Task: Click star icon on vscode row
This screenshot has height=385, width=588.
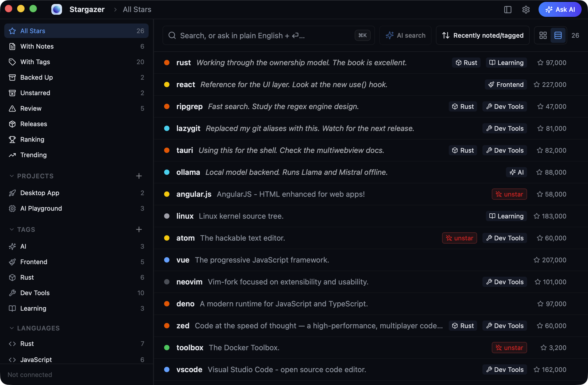Action: click(x=536, y=369)
